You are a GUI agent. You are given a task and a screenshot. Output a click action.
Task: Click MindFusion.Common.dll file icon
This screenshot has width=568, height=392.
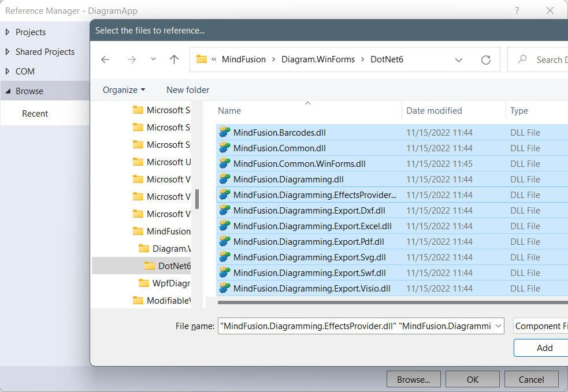225,148
